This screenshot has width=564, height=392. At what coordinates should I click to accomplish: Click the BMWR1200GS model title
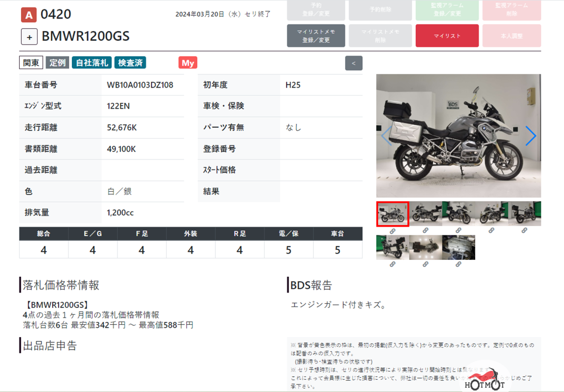[x=86, y=36]
